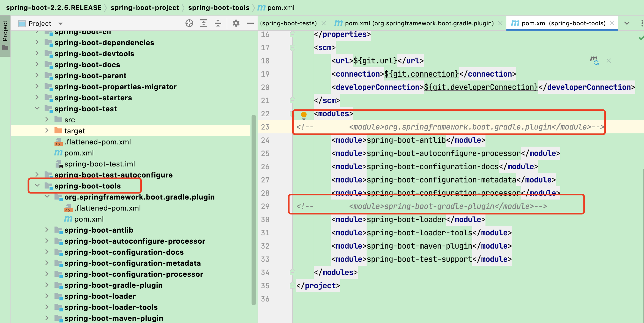
Task: Click the Load Maven Changes icon
Action: (594, 60)
